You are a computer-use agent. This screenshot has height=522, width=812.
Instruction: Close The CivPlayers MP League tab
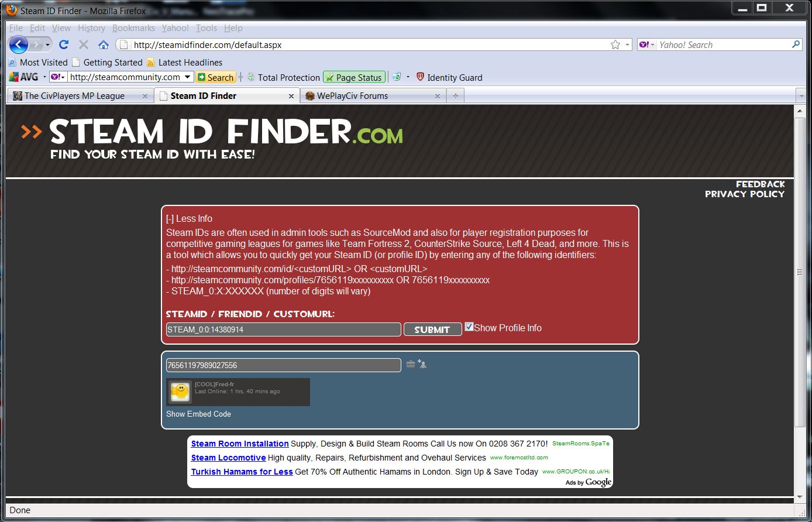coord(145,96)
